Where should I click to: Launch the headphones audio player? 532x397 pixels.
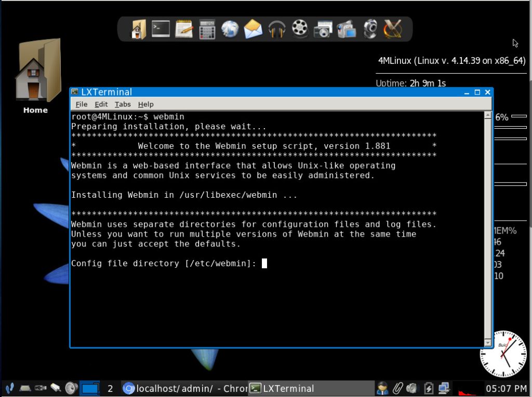point(276,29)
